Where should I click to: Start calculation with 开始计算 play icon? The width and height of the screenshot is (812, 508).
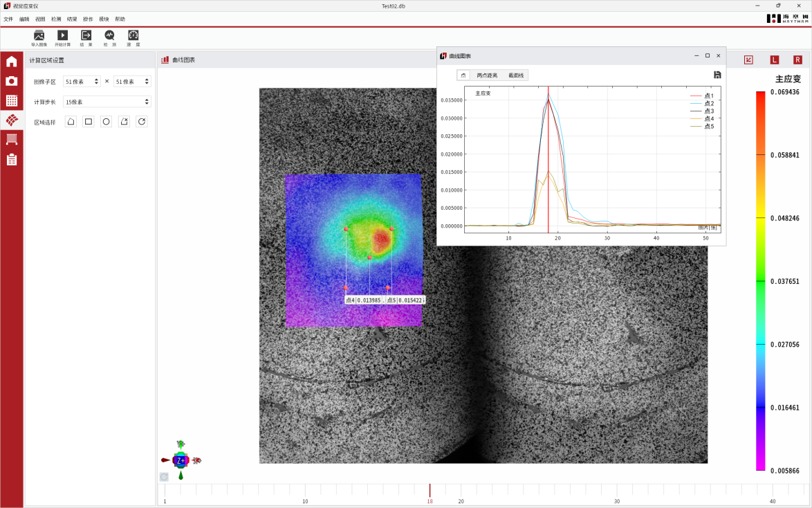[62, 35]
